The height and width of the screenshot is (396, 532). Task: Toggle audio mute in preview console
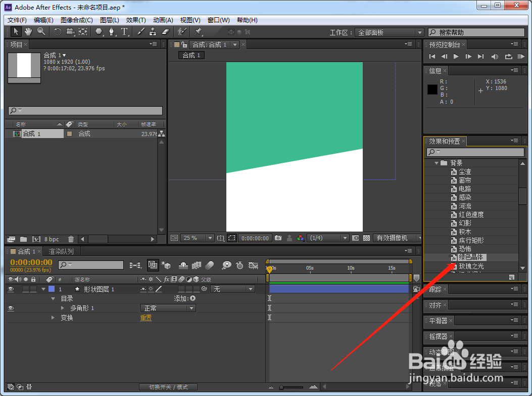point(495,56)
